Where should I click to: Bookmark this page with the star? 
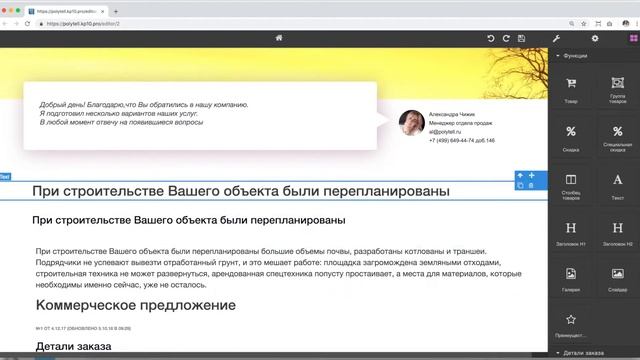(584, 24)
